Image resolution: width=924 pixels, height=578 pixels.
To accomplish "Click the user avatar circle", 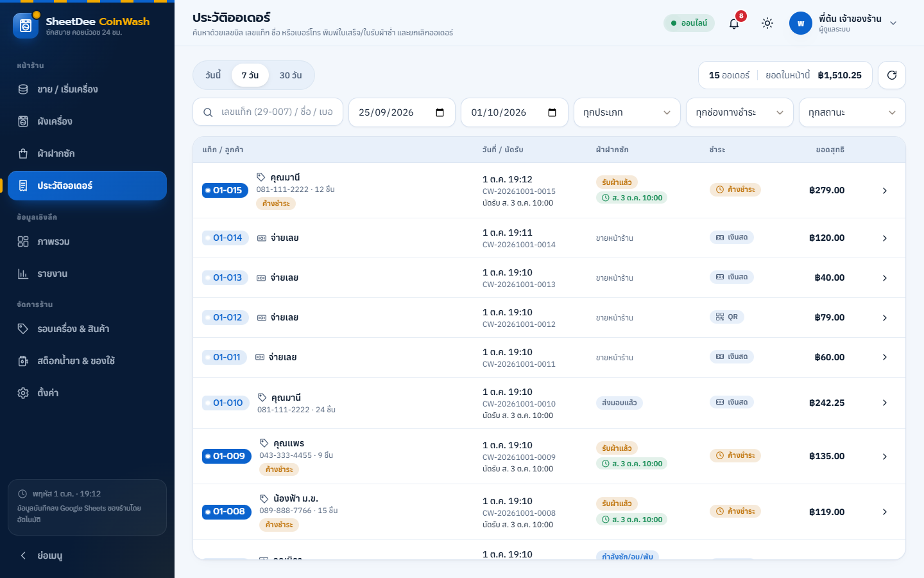I will (801, 23).
